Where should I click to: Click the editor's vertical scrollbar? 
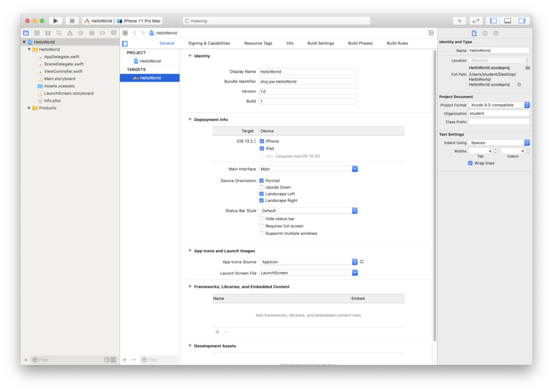[x=434, y=194]
